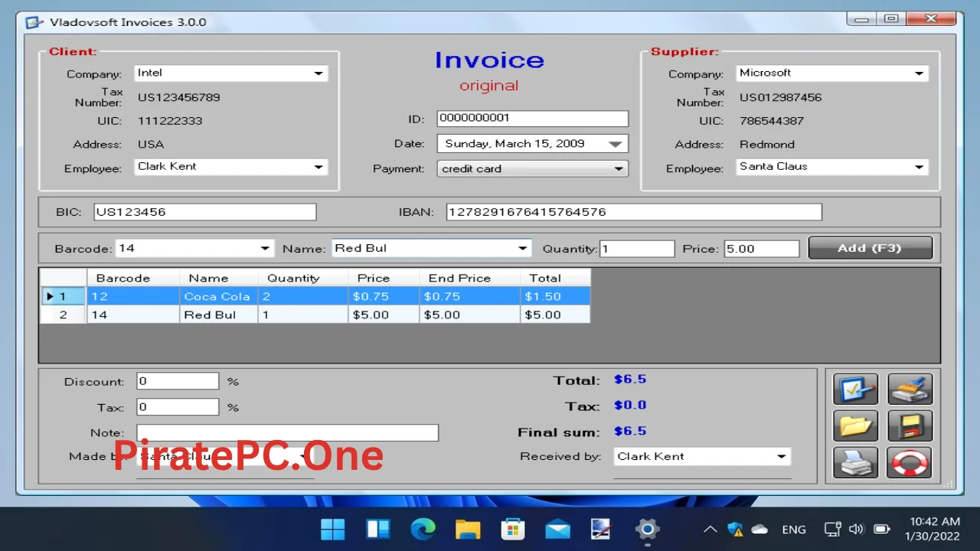This screenshot has height=551, width=980.
Task: Expand the Barcode combo box arrow
Action: pyautogui.click(x=265, y=249)
